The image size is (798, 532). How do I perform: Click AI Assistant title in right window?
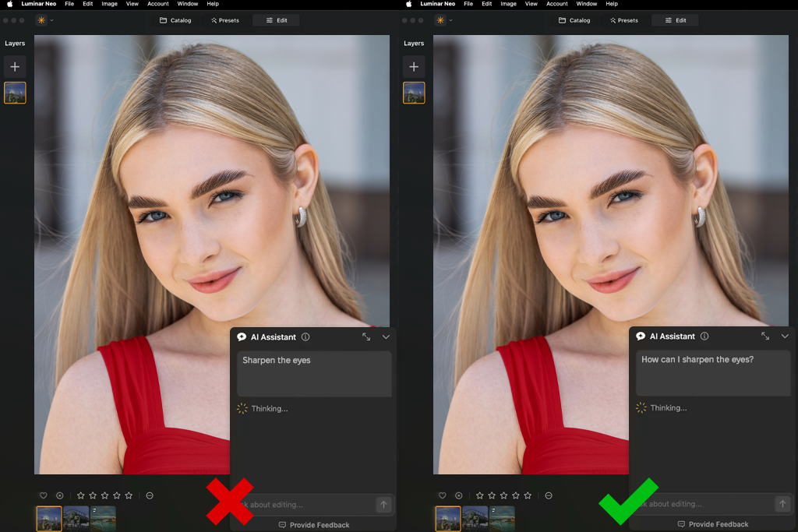(x=673, y=336)
